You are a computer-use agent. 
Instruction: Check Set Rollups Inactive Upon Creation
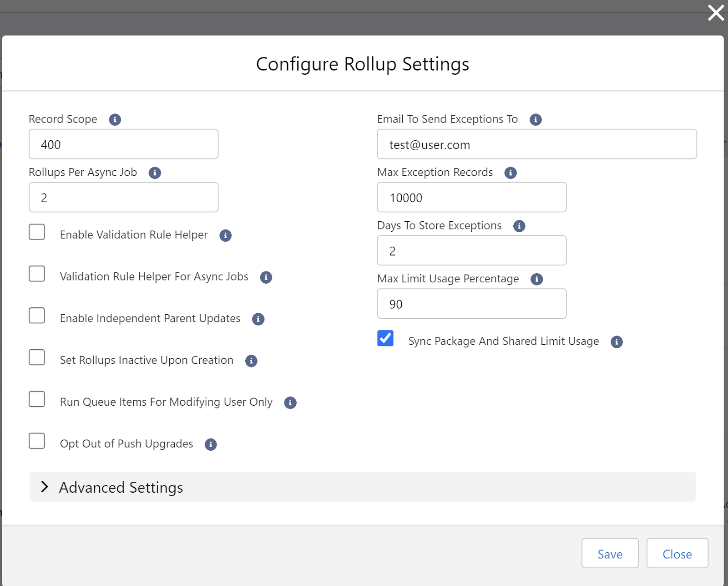37,357
